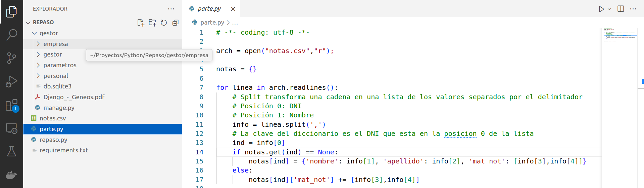Open Run and Debug view

tap(11, 81)
